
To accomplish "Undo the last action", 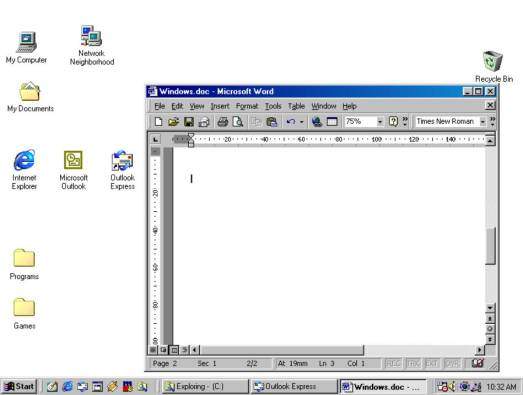I will coord(291,122).
